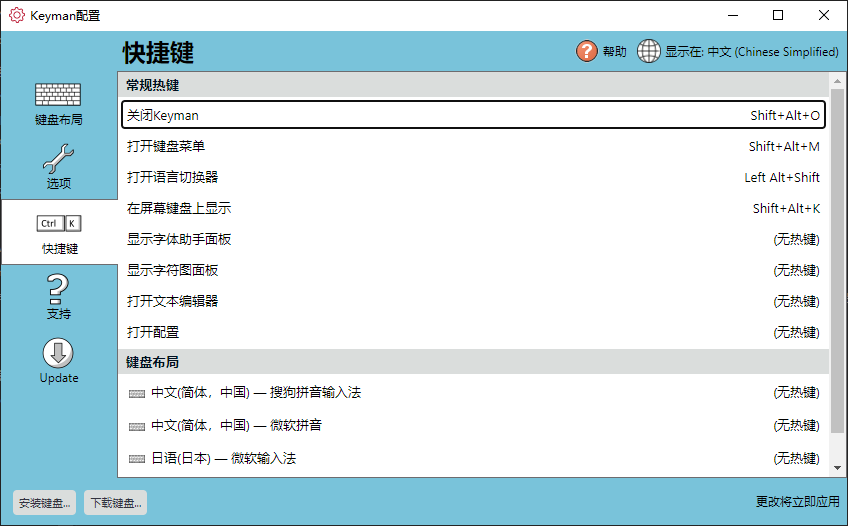
Task: Click the 帮助 help text link
Action: pos(614,51)
